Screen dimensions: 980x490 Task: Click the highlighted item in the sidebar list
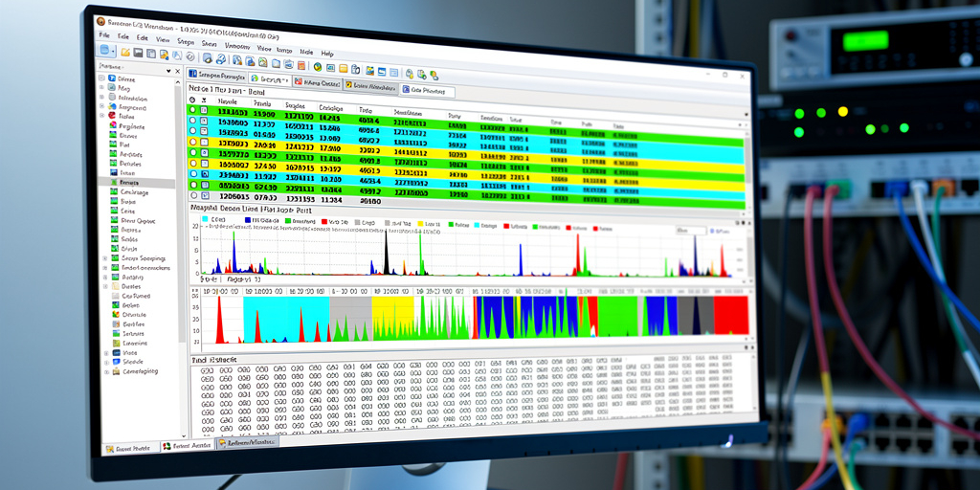pyautogui.click(x=129, y=182)
